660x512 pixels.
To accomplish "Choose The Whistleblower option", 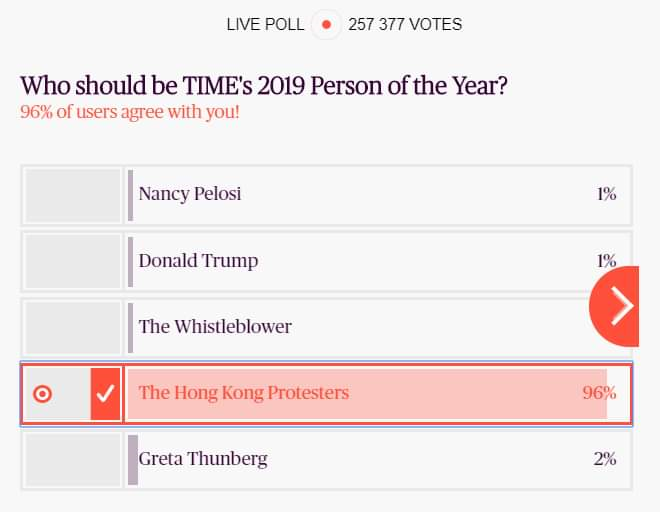I will [x=326, y=328].
